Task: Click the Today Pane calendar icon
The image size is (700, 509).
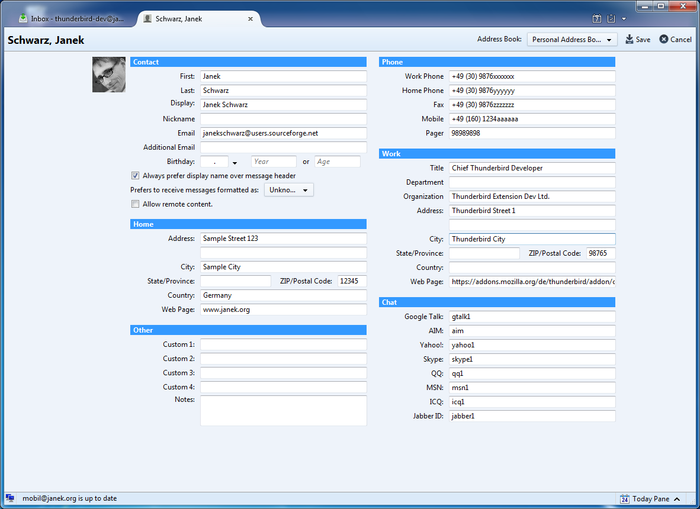Action: coord(625,499)
